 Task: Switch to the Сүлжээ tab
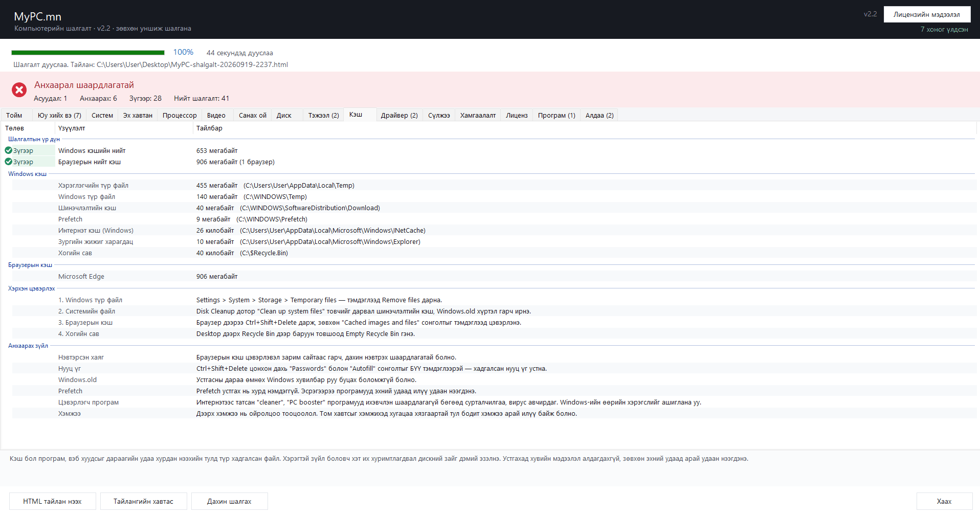pyautogui.click(x=439, y=115)
